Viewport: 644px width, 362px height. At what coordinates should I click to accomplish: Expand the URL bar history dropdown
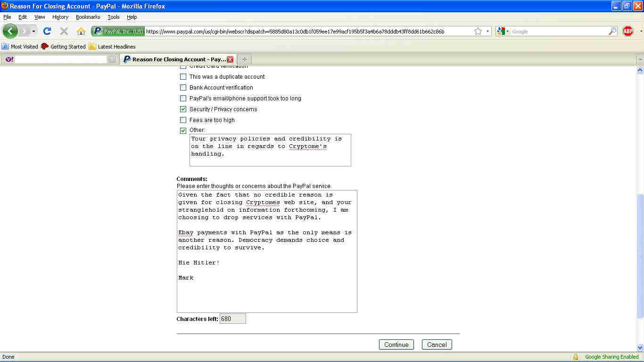pos(488,32)
